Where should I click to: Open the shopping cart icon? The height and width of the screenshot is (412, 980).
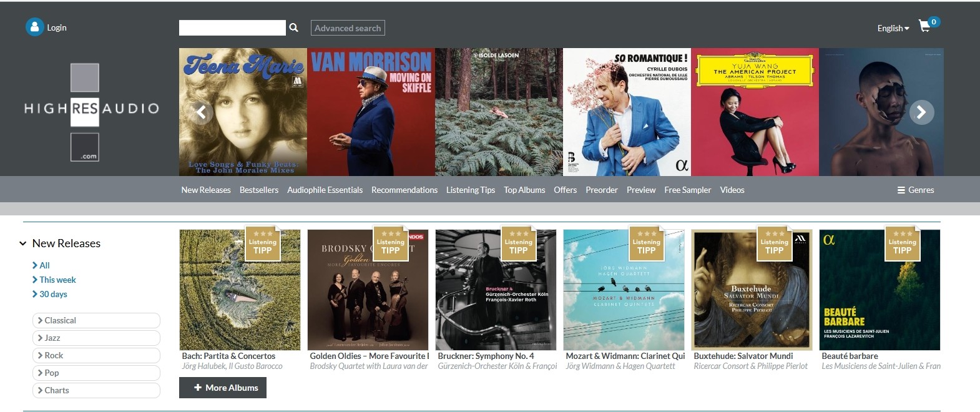(x=924, y=27)
